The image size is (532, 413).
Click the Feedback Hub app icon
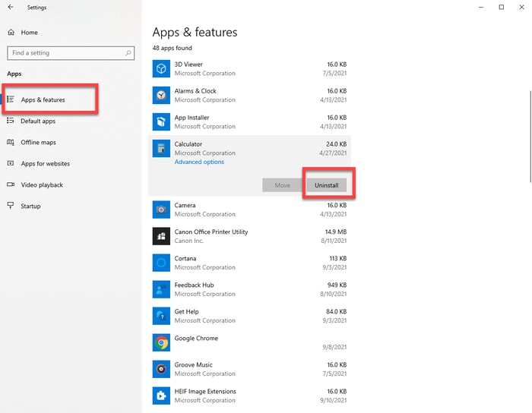pyautogui.click(x=161, y=289)
